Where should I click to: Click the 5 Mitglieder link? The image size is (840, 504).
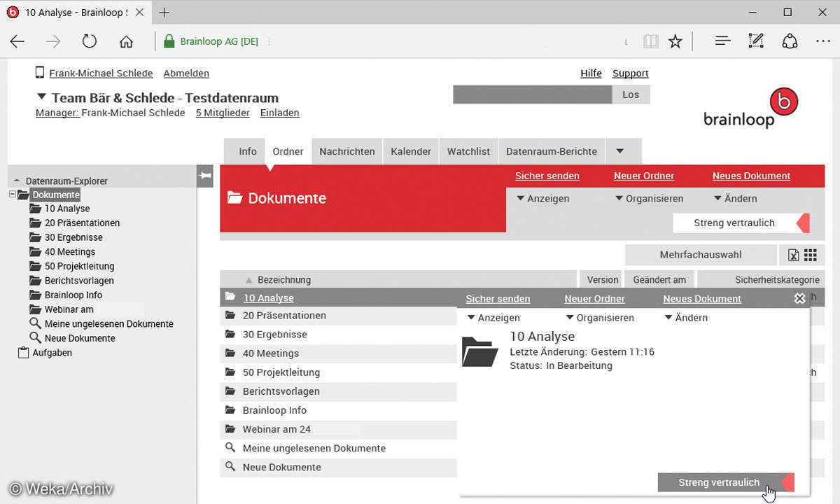[223, 113]
